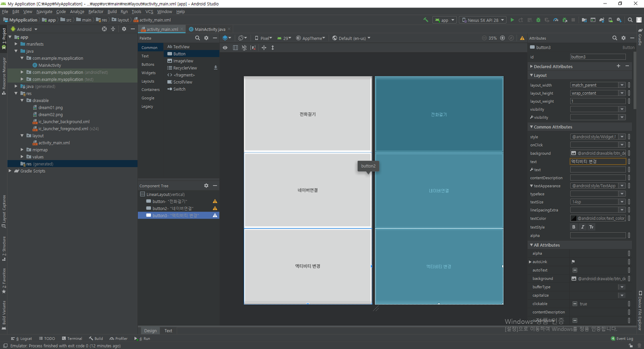
Task: Zoom out the design preview
Action: [x=484, y=38]
